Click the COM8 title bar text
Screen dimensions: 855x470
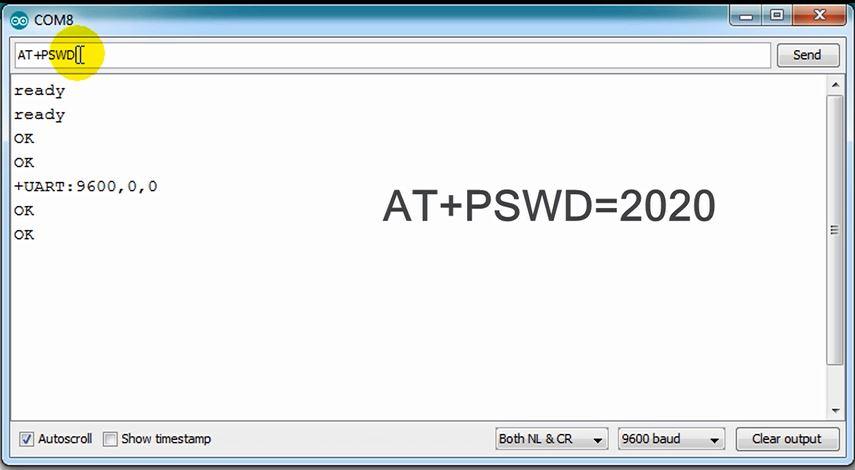pos(53,20)
